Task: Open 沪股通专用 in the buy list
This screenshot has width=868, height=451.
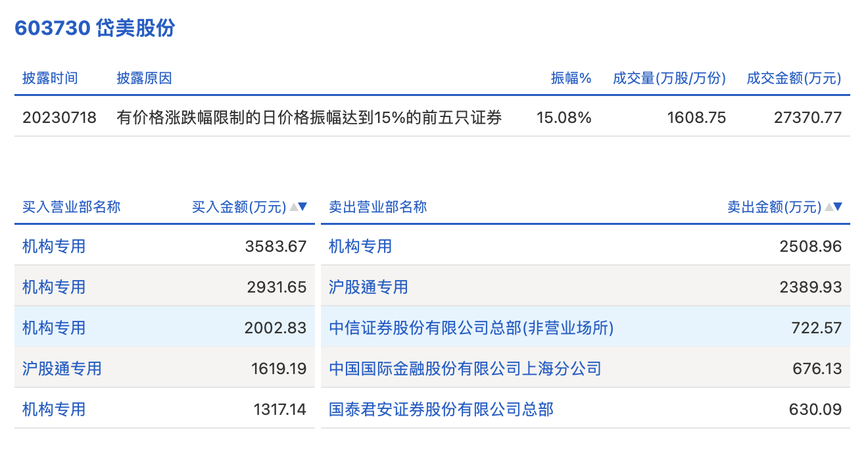Action: tap(62, 369)
